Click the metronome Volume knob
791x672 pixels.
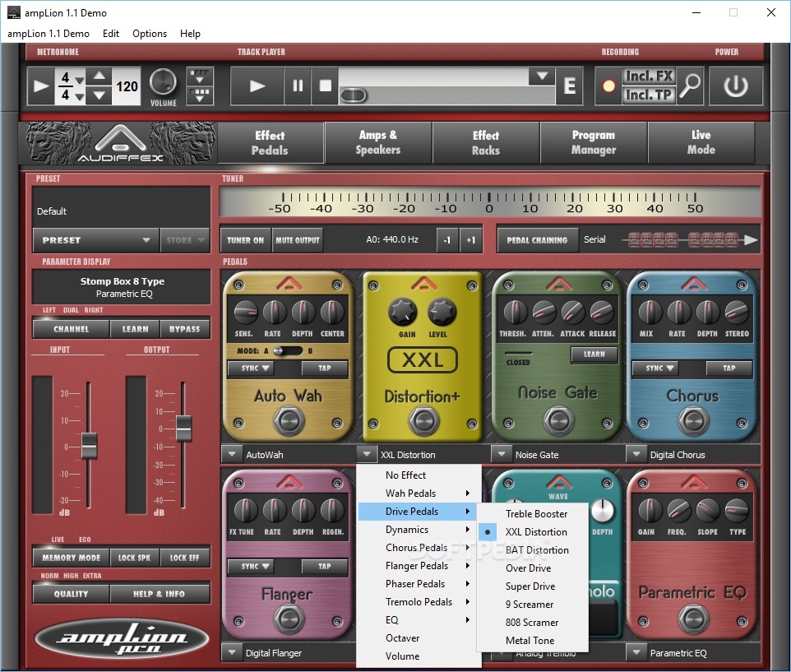coord(164,82)
